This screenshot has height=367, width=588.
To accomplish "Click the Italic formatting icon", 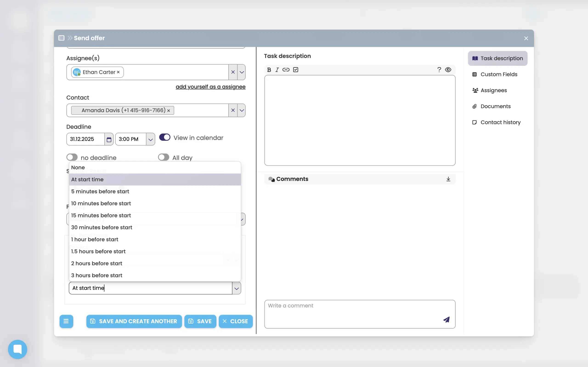I will coord(277,70).
